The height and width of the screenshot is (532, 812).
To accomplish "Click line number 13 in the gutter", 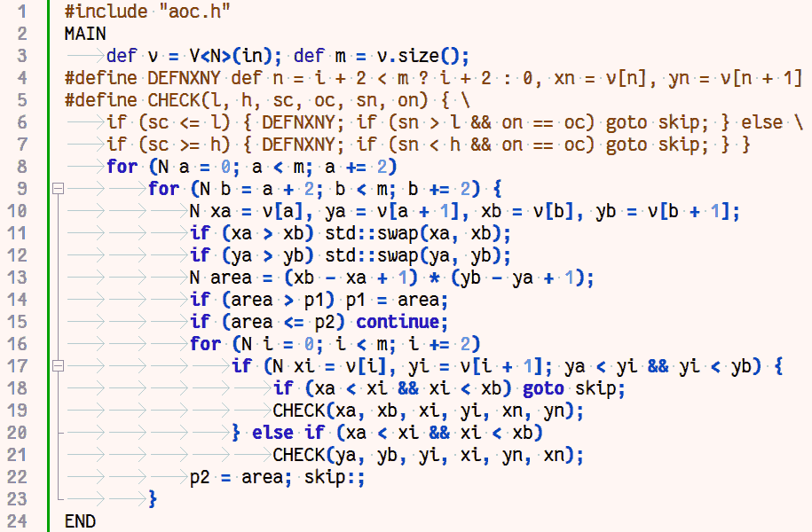I will coord(17,278).
